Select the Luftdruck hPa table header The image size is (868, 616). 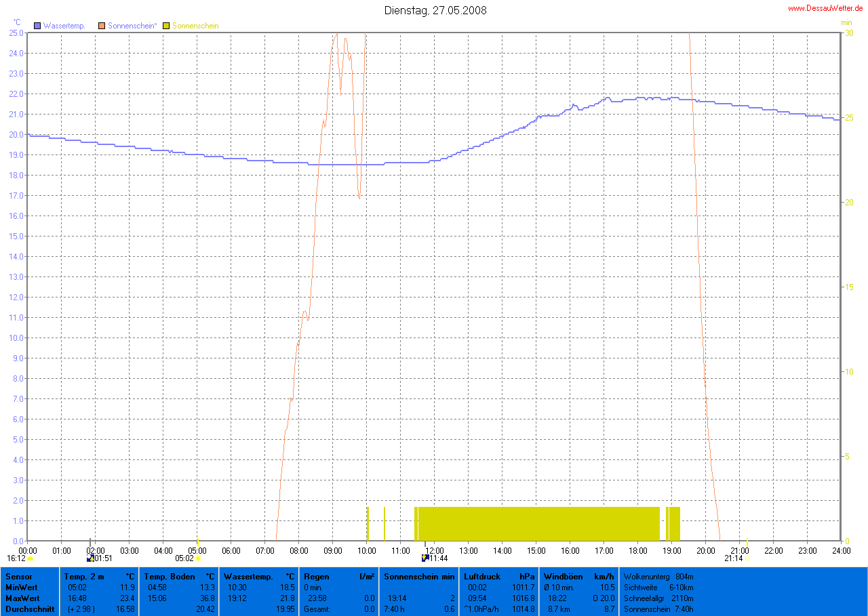point(498,576)
